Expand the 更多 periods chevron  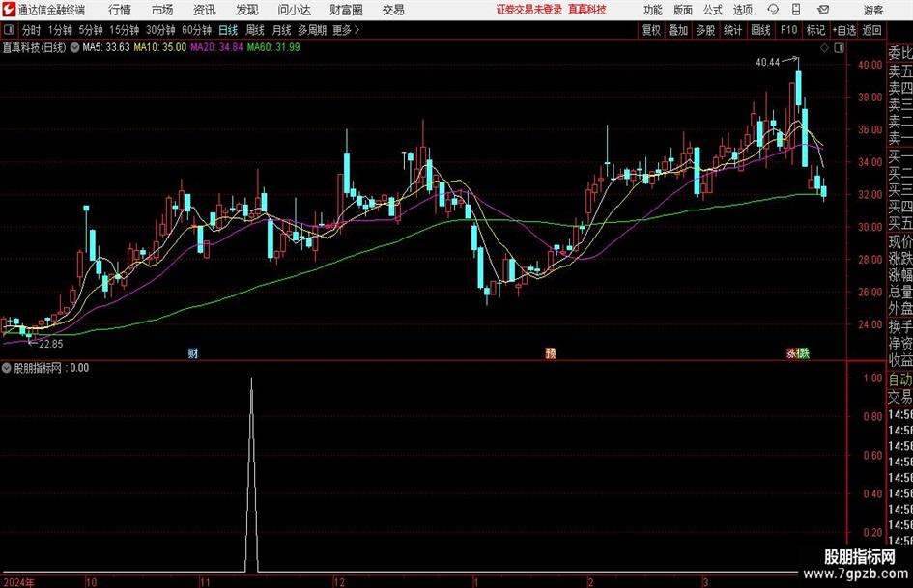point(346,30)
